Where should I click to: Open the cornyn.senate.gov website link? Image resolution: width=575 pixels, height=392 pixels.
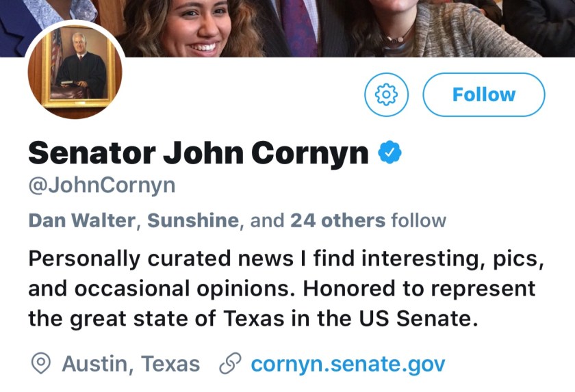pos(348,364)
